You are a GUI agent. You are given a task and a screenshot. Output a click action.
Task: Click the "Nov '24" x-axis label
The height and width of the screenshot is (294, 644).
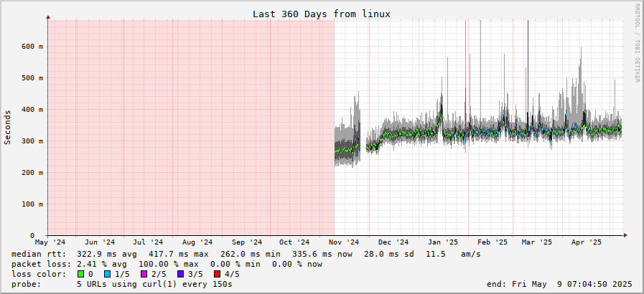click(344, 242)
